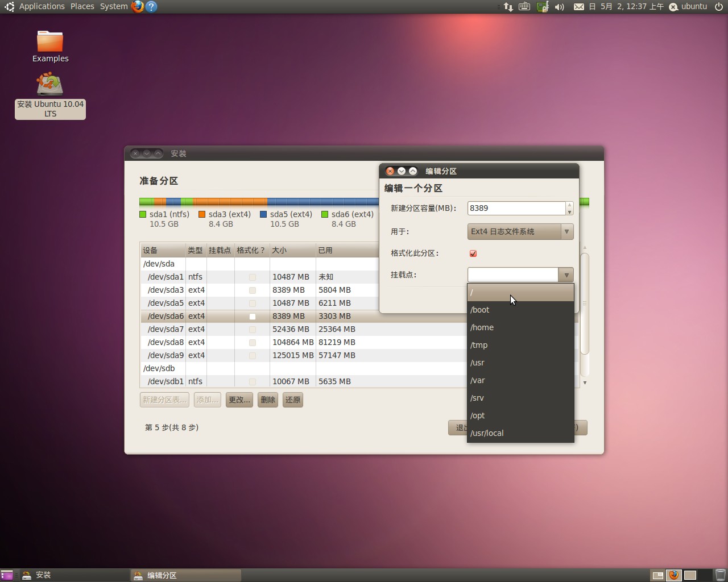Toggle format checkbox for /dev/sda5 row
Screen dimensions: 728x582
tap(253, 304)
